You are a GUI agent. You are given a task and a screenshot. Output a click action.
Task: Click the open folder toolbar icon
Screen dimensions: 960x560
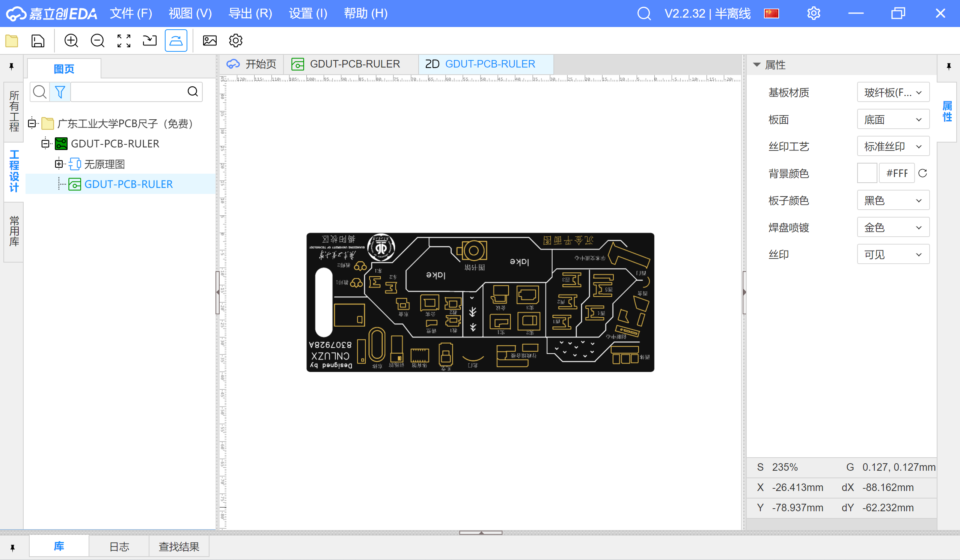(12, 41)
